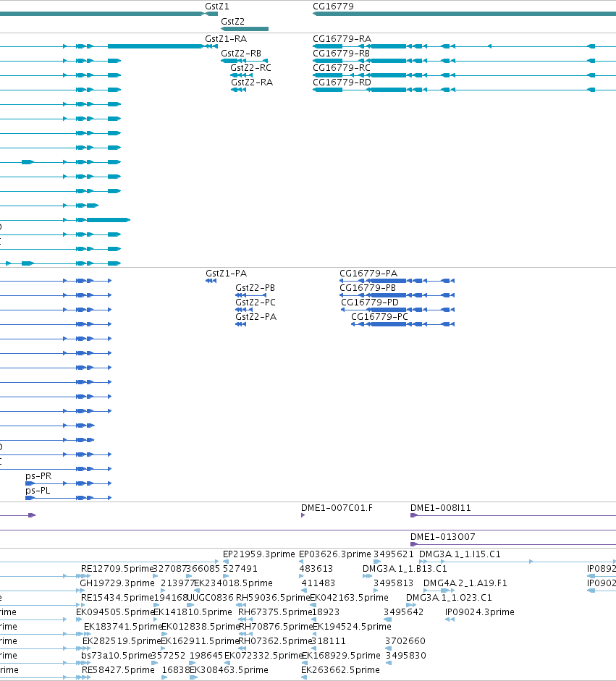Click DMG4A.2_1.A19.F1 label
Screen dimensions: 616x681
[x=465, y=583]
